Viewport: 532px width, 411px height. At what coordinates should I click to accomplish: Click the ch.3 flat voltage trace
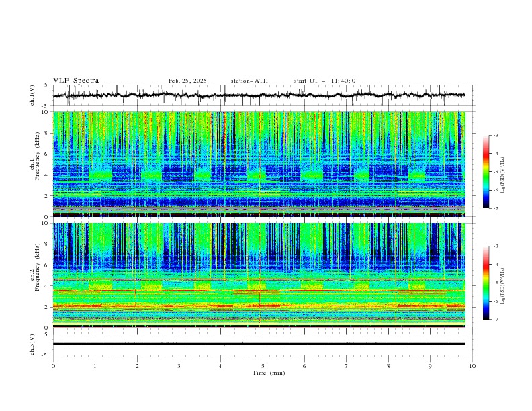click(259, 344)
